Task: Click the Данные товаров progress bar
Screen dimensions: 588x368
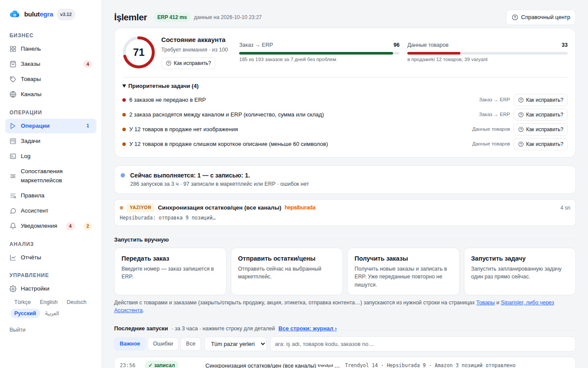Action: [487, 53]
